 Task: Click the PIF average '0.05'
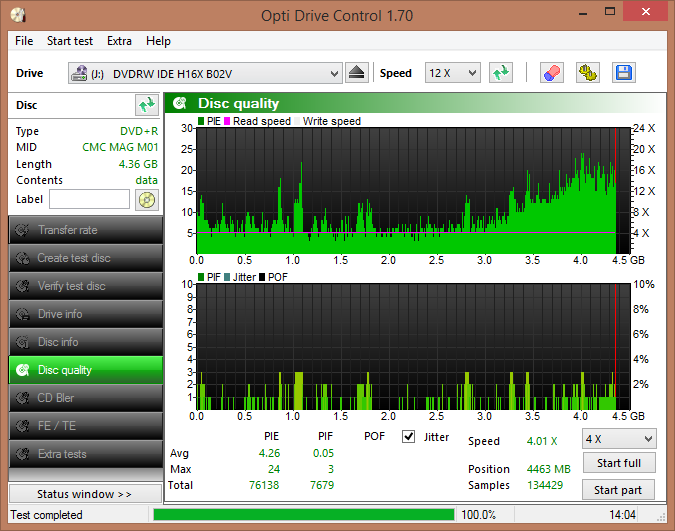[x=323, y=453]
